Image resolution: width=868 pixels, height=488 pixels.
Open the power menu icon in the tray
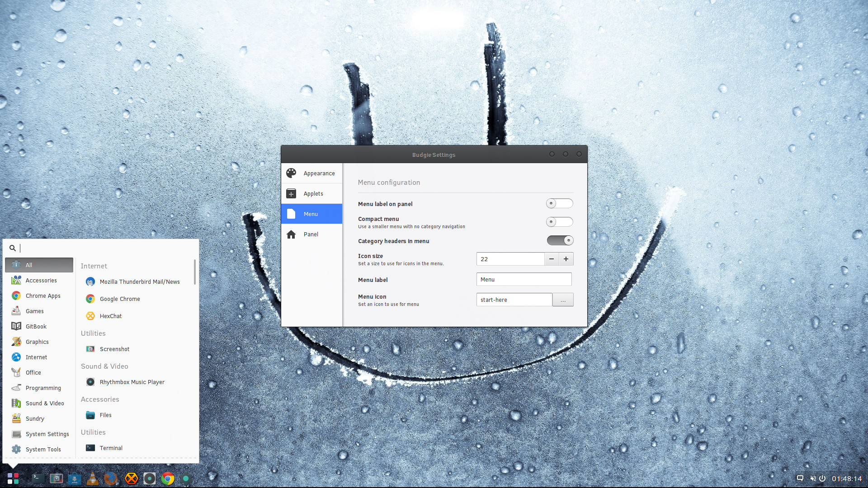(822, 479)
